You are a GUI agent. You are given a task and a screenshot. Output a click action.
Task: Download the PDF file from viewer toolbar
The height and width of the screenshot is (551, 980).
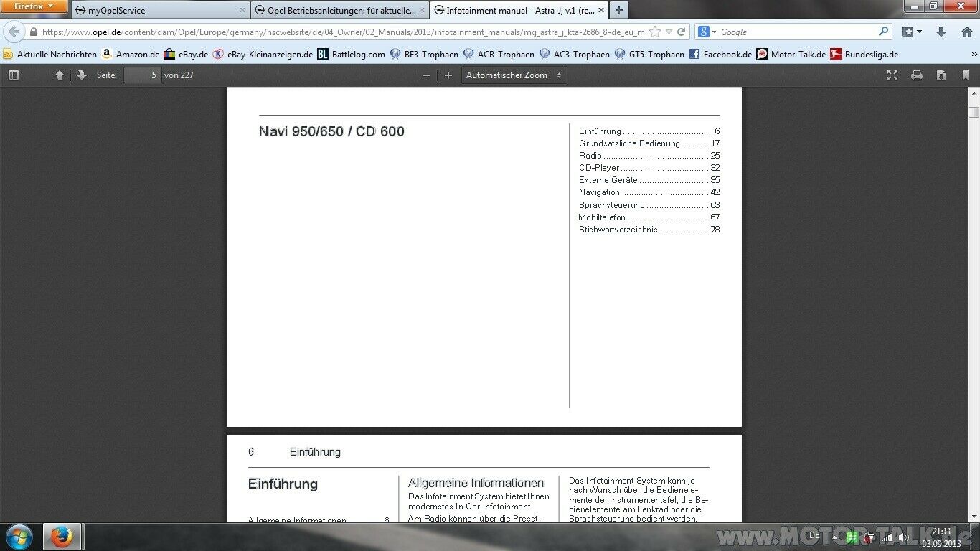(941, 75)
